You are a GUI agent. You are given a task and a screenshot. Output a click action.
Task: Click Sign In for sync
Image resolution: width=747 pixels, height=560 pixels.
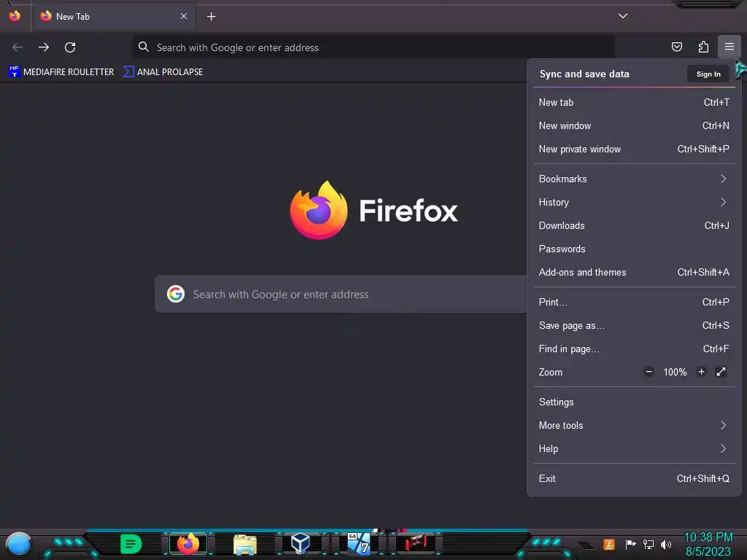pyautogui.click(x=708, y=74)
